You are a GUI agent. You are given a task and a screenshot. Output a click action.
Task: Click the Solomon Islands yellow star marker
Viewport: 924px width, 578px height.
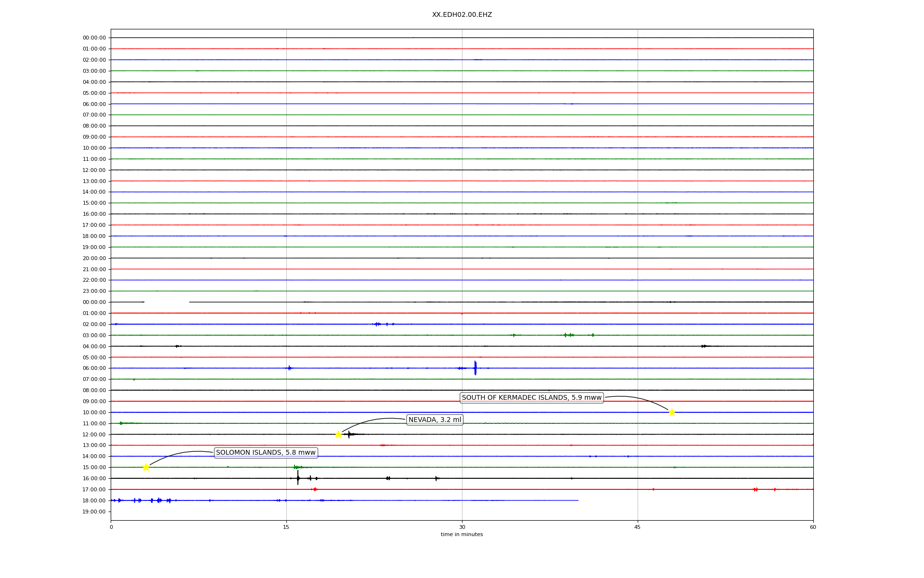point(146,467)
